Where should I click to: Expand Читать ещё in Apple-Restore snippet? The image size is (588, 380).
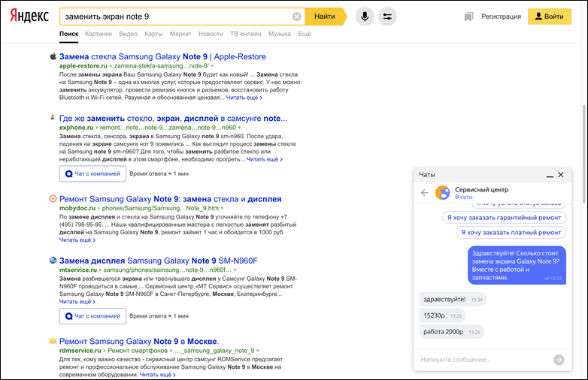click(x=244, y=98)
